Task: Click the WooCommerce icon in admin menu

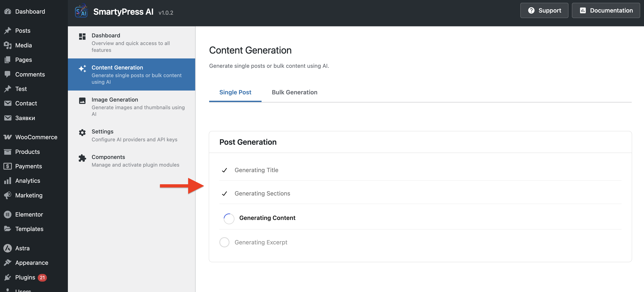Action: [7, 137]
